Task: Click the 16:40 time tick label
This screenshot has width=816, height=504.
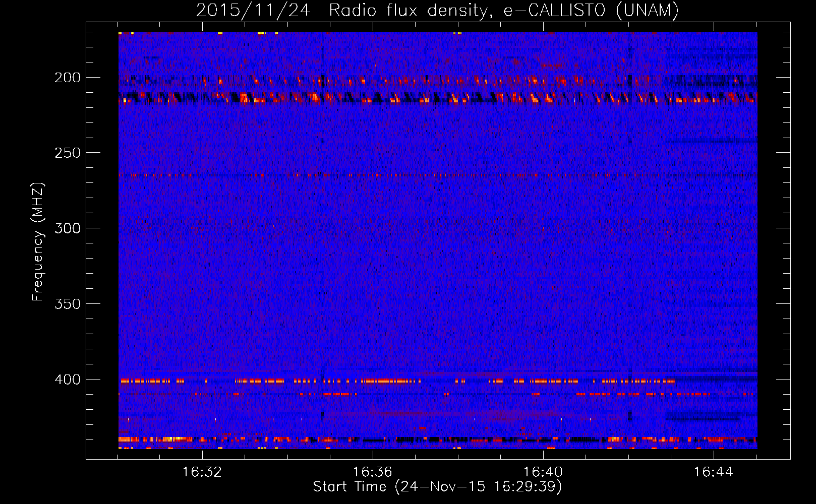Action: coord(543,472)
